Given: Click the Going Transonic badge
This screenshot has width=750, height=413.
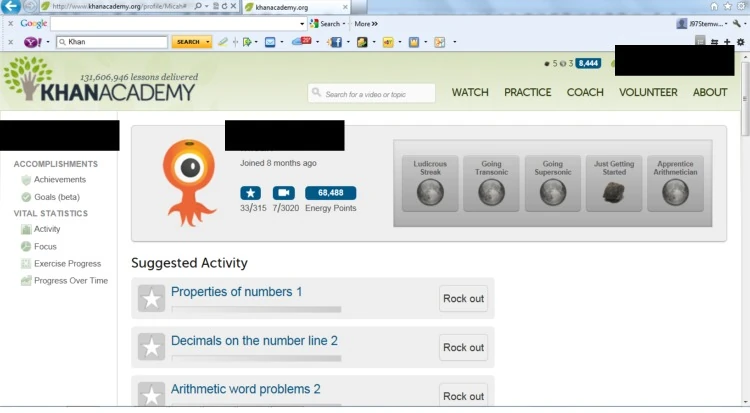Looking at the screenshot, I should tap(491, 183).
